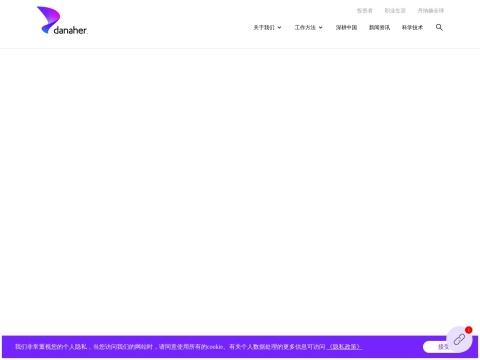
Task: Open the 丹纳赫全球 top link
Action: (431, 11)
